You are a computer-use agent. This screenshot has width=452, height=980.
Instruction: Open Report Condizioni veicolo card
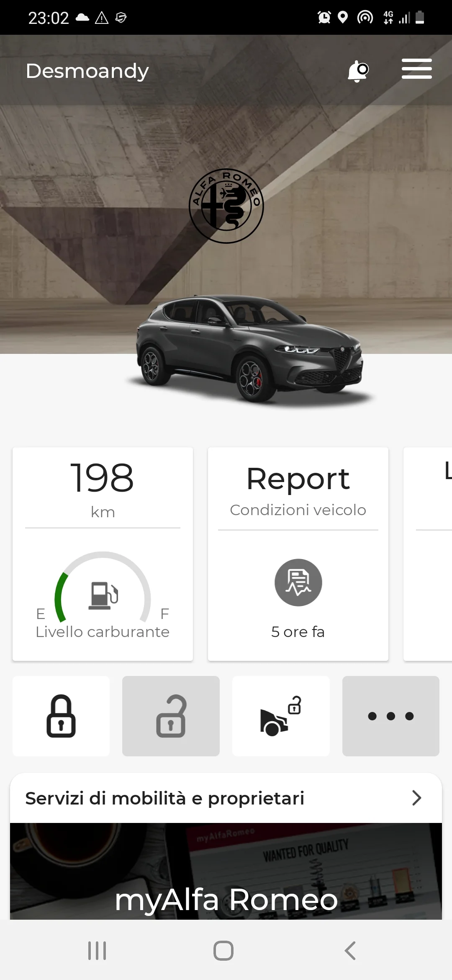tap(298, 554)
